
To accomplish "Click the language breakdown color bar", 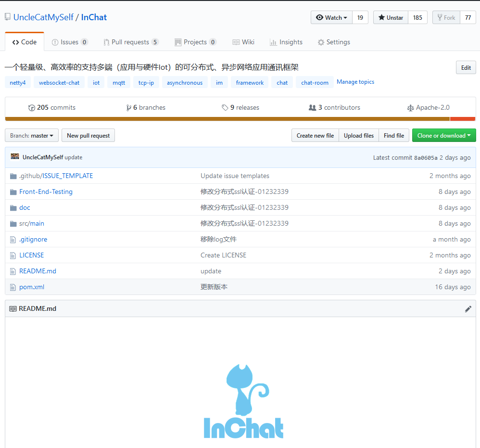I will (240, 119).
